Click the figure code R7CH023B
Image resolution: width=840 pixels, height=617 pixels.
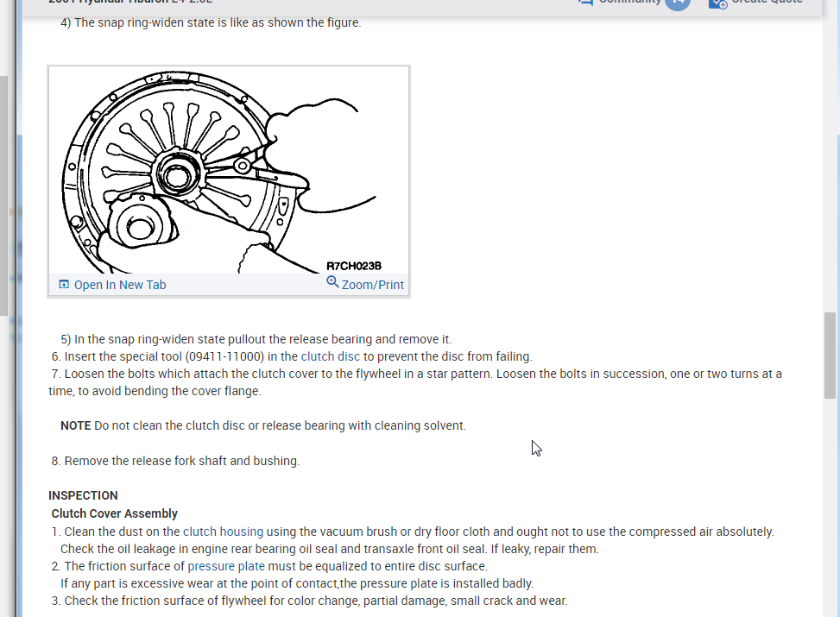(354, 266)
